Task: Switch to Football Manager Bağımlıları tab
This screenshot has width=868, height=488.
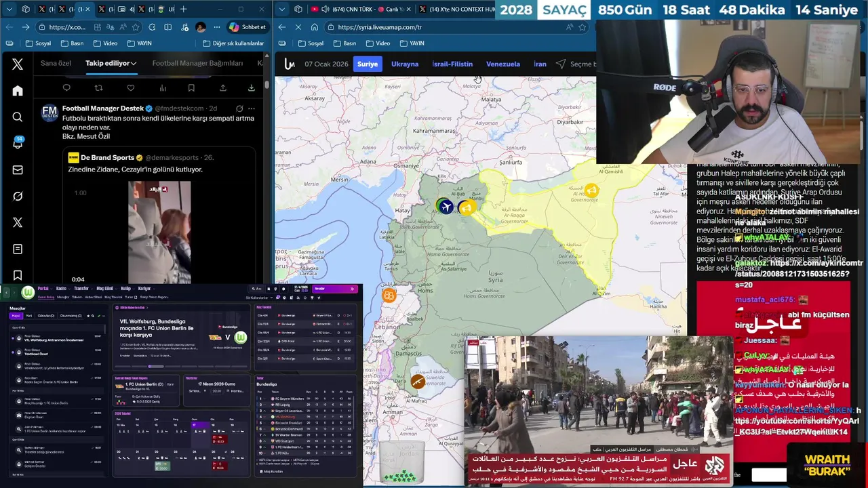Action: [x=197, y=63]
